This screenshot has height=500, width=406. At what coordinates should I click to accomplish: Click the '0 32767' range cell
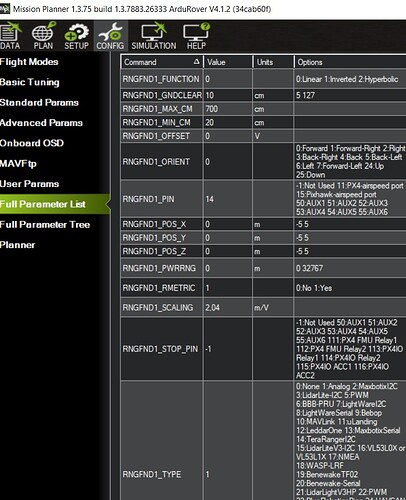coord(350,268)
